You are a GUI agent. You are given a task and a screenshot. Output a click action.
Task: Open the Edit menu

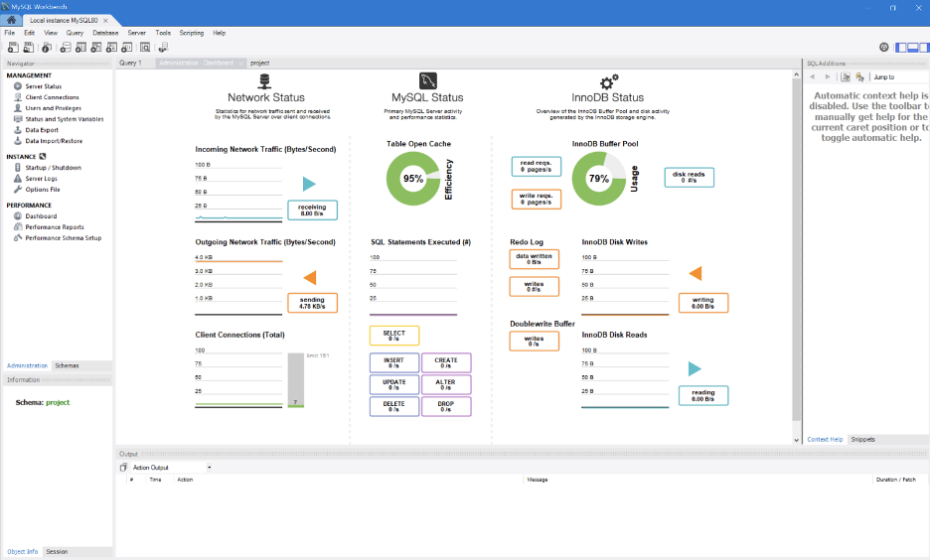(x=29, y=33)
